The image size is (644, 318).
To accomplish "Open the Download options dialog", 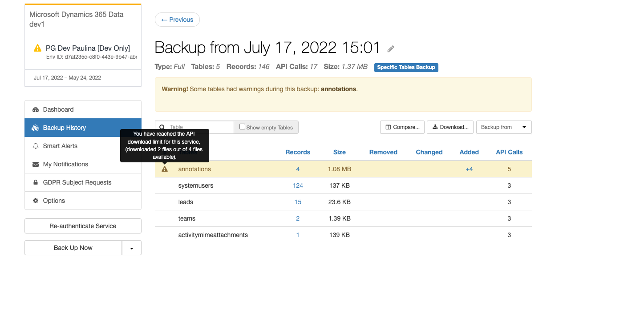I will tap(450, 127).
